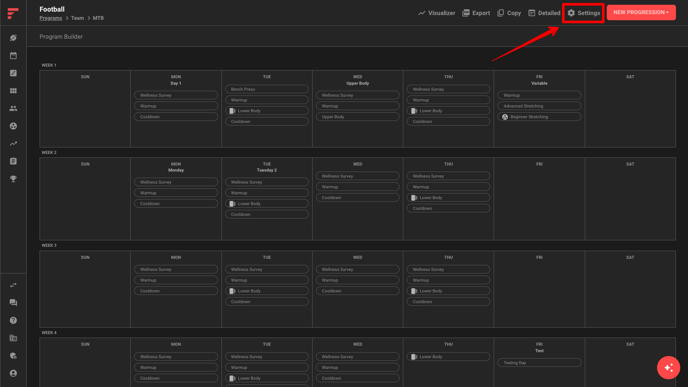Open the New Progression dropdown

(641, 12)
